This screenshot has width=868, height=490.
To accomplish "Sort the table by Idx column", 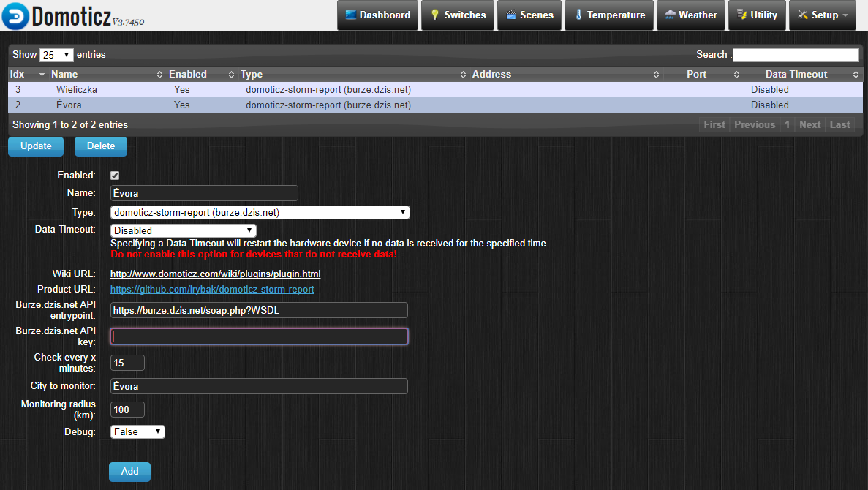I will point(27,74).
